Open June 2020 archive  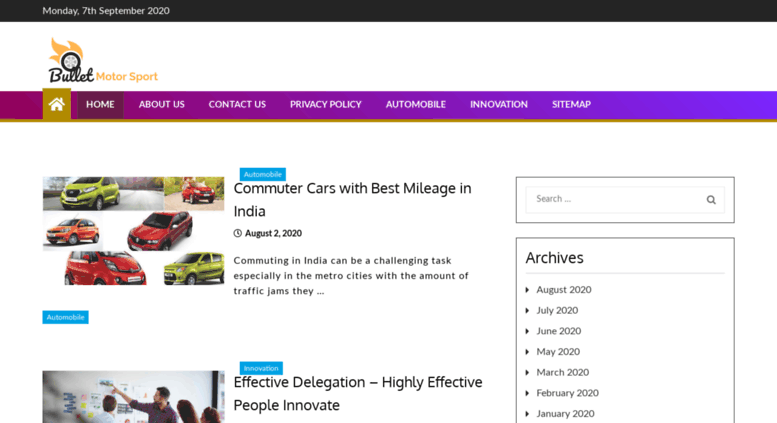558,331
